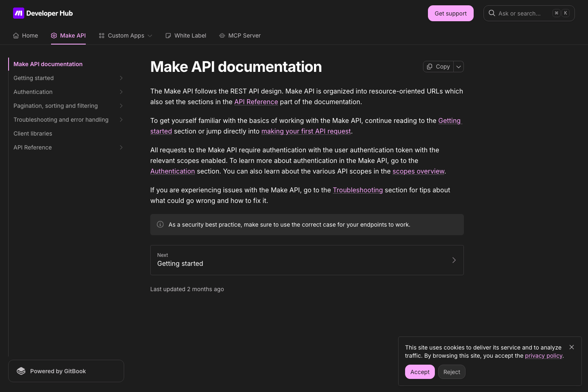Accept the cookie policy
This screenshot has height=392, width=588.
(420, 372)
